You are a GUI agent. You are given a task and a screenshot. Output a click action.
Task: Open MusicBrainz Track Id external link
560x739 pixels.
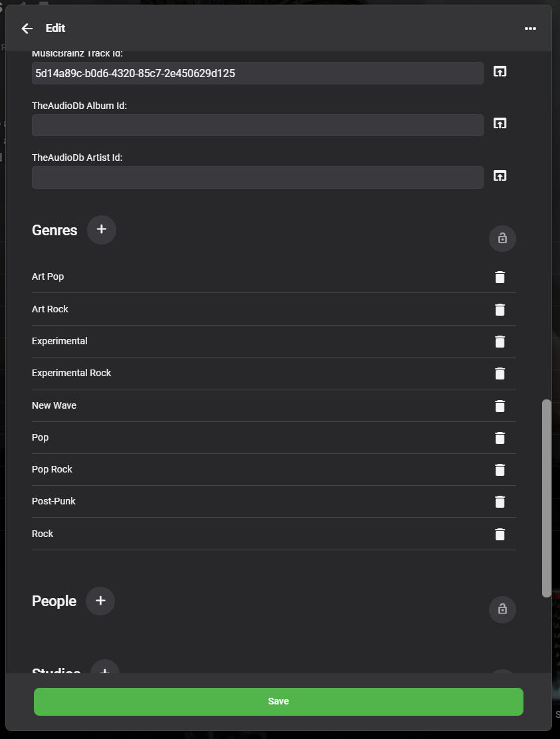click(500, 71)
